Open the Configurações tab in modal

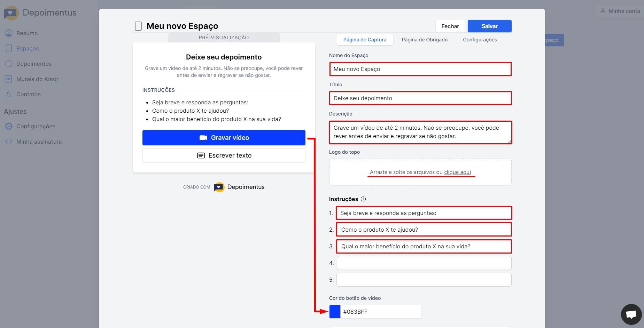pos(480,40)
